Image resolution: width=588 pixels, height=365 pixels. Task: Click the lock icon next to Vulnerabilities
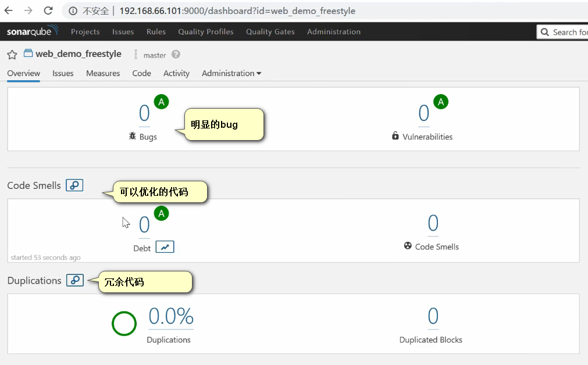pos(395,135)
